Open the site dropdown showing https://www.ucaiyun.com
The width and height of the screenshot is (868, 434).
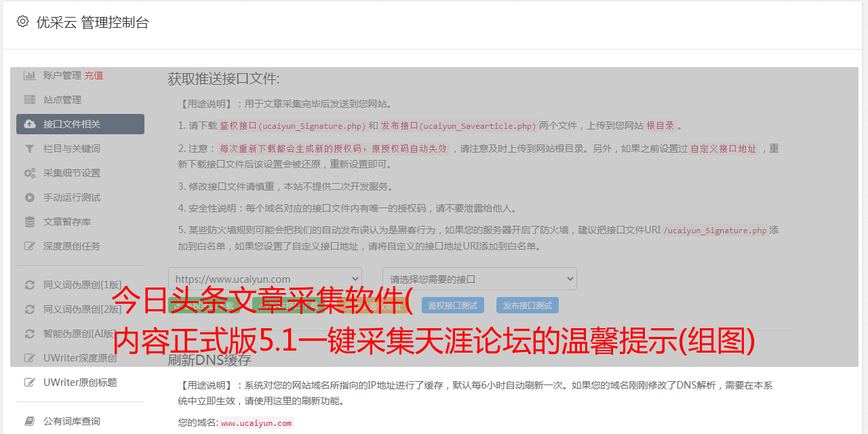coord(265,279)
